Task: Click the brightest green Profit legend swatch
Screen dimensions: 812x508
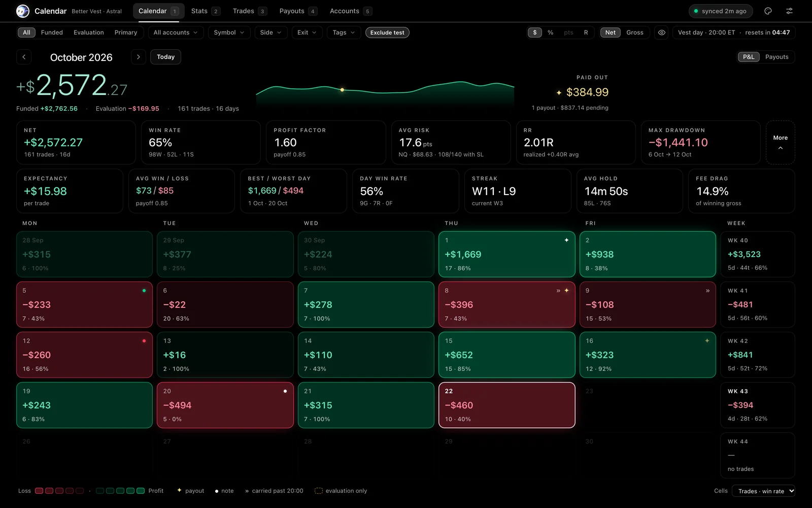Action: click(141, 491)
